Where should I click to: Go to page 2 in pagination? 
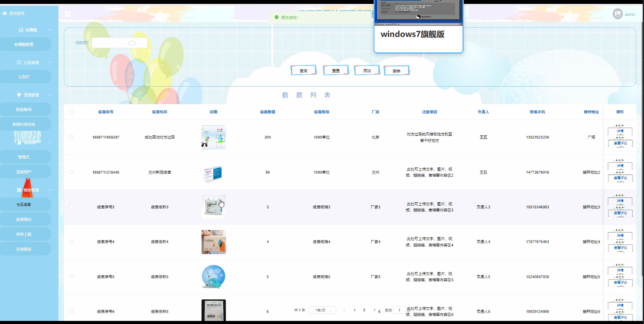point(364,310)
